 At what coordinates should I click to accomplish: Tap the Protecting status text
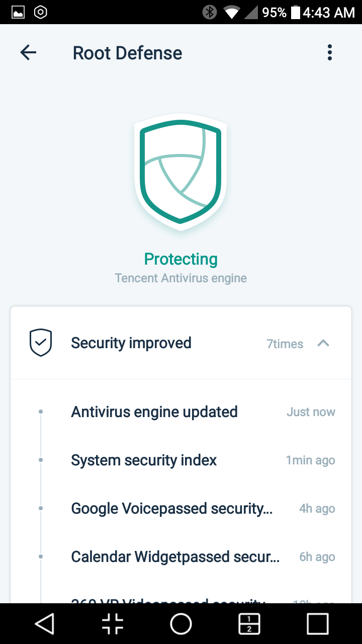coord(181,260)
